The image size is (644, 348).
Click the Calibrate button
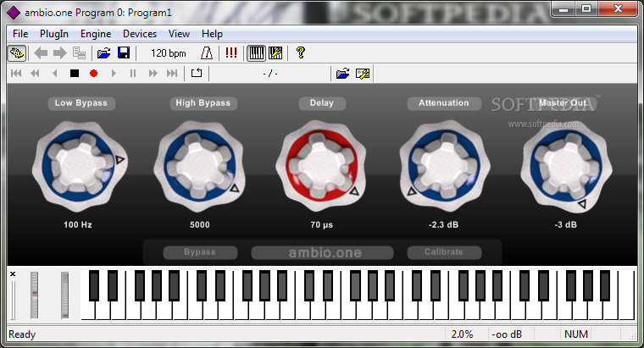click(444, 252)
